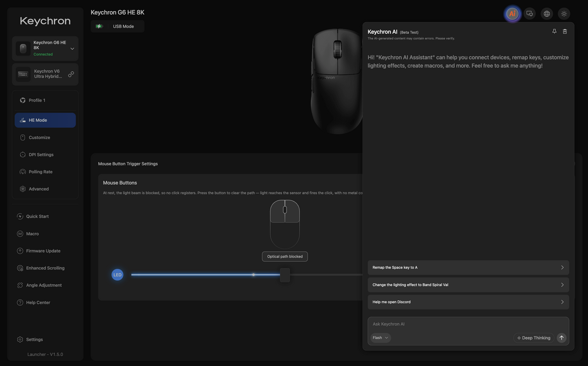This screenshot has width=588, height=366.
Task: Send message with the arrow button
Action: [562, 338]
